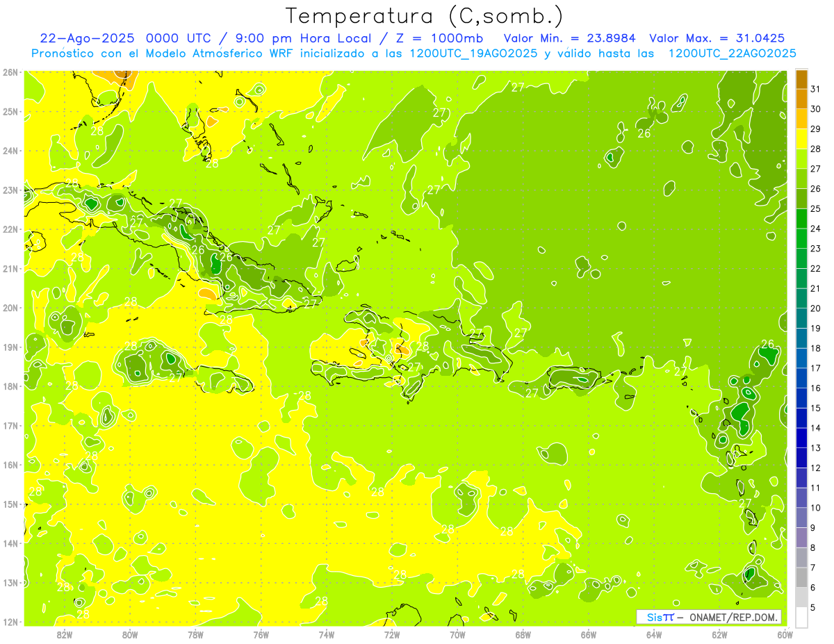
Task: Click valid-until time "1200UTC_22AGO2025"
Action: tap(732, 53)
